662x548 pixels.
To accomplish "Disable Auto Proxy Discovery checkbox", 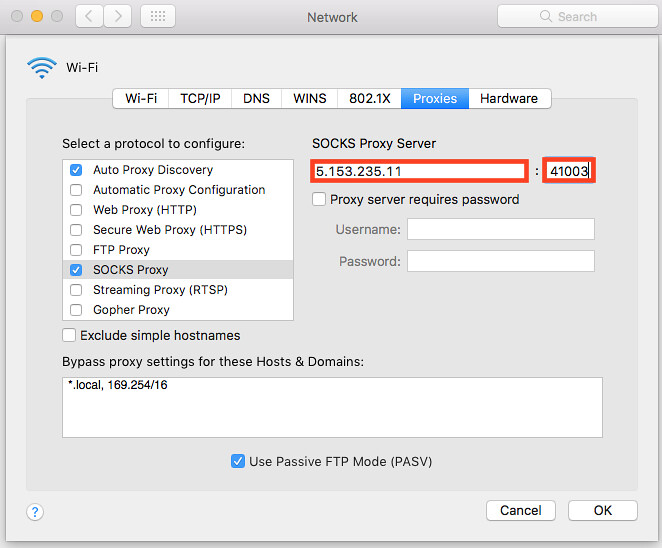I will point(76,170).
